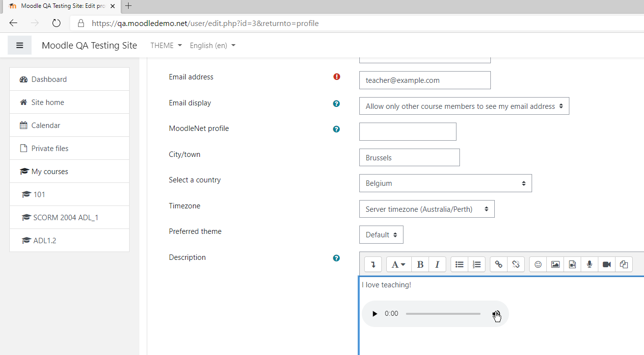The height and width of the screenshot is (355, 644).
Task: Open manage files icon in editor
Action: pyautogui.click(x=624, y=264)
